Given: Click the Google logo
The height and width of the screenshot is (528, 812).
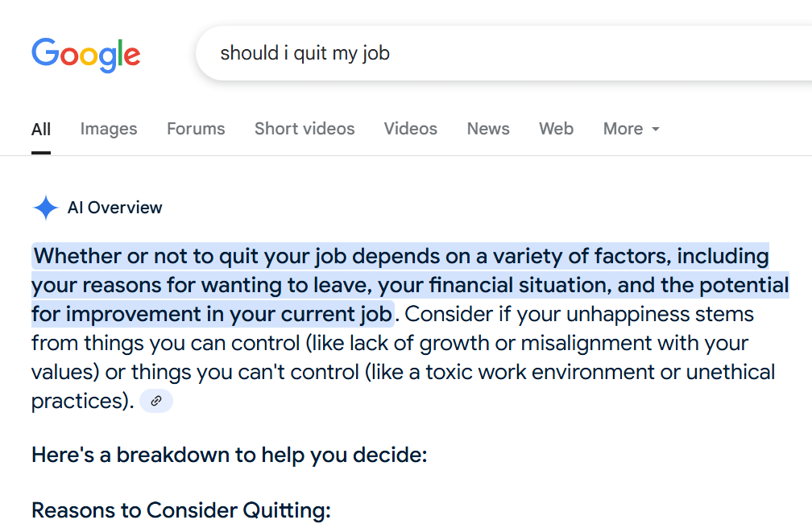Looking at the screenshot, I should click(x=85, y=53).
